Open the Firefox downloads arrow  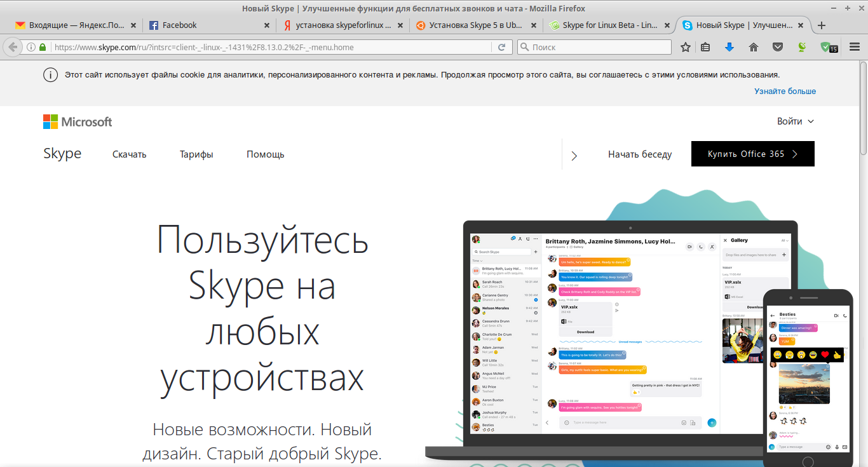(x=729, y=47)
